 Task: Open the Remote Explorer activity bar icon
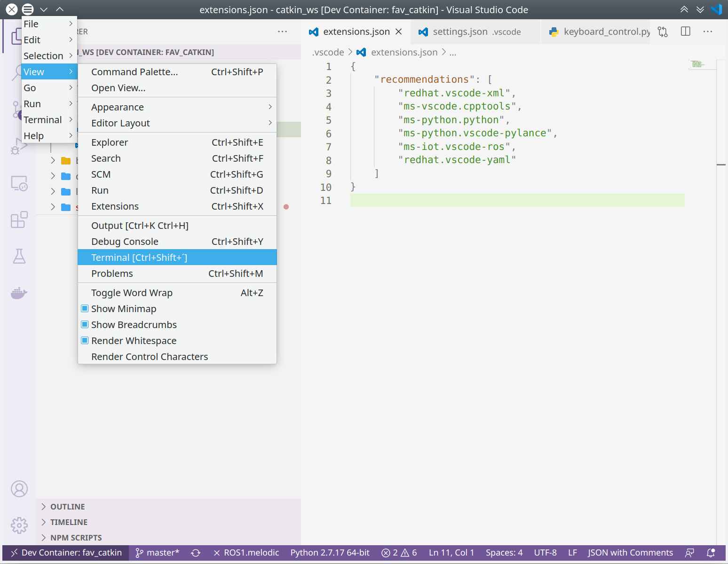click(x=19, y=183)
